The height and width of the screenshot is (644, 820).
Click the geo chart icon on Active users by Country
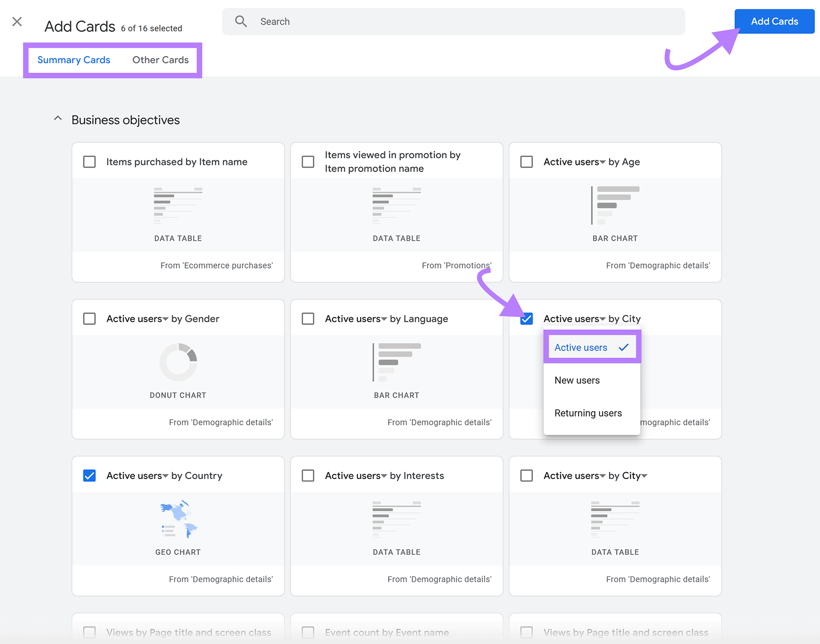pos(178,519)
